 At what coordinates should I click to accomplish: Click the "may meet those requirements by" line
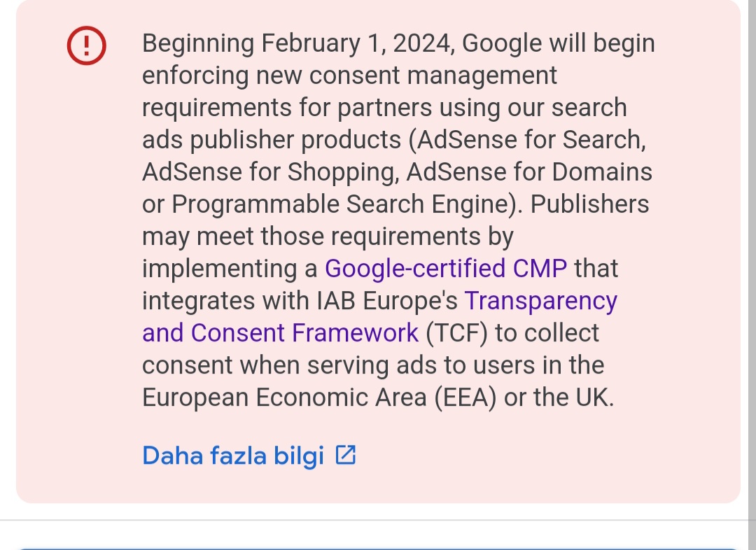click(x=328, y=237)
